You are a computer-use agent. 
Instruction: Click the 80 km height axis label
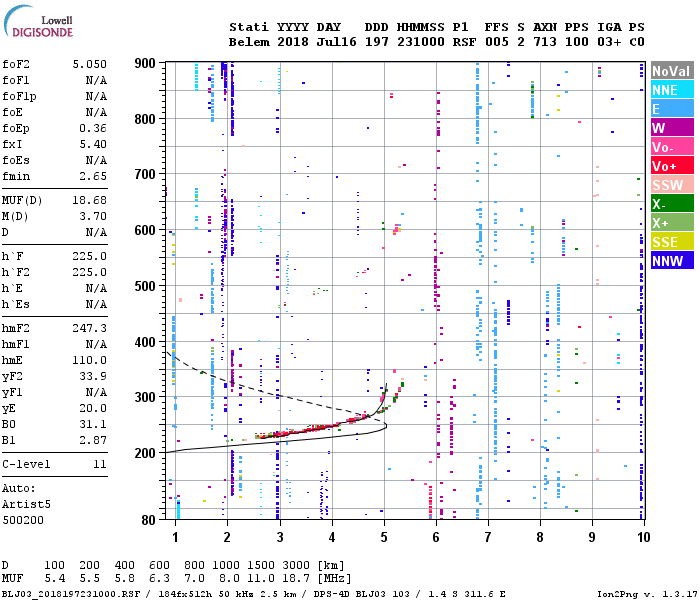point(149,520)
